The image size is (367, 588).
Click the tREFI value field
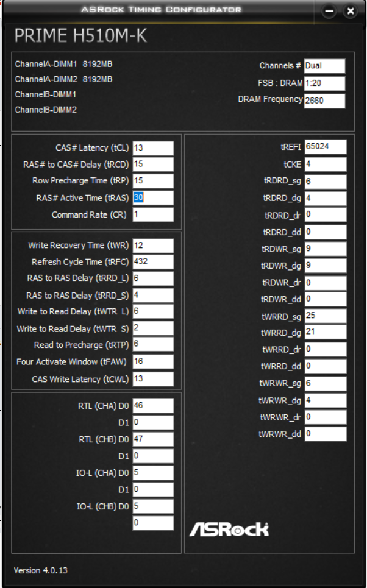click(326, 147)
